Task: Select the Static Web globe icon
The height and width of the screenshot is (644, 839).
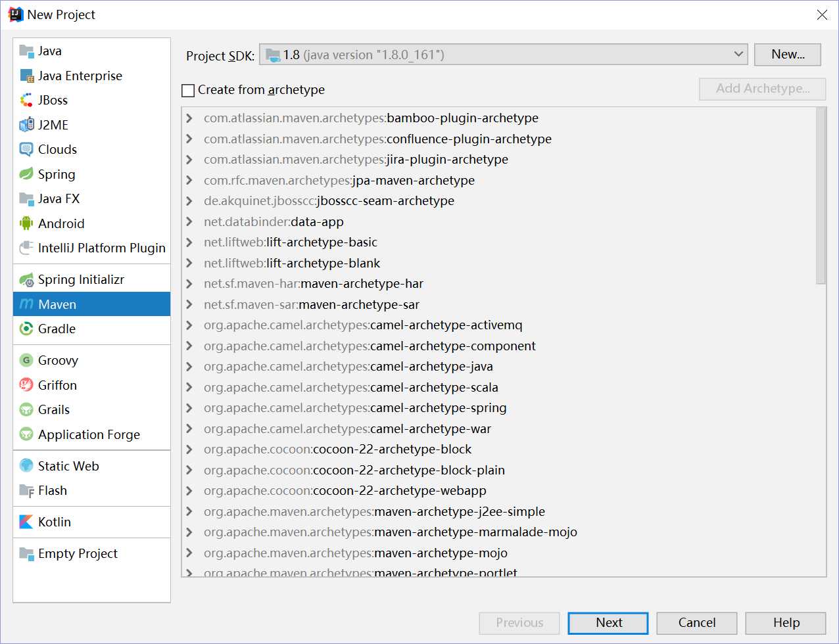Action: 26,466
